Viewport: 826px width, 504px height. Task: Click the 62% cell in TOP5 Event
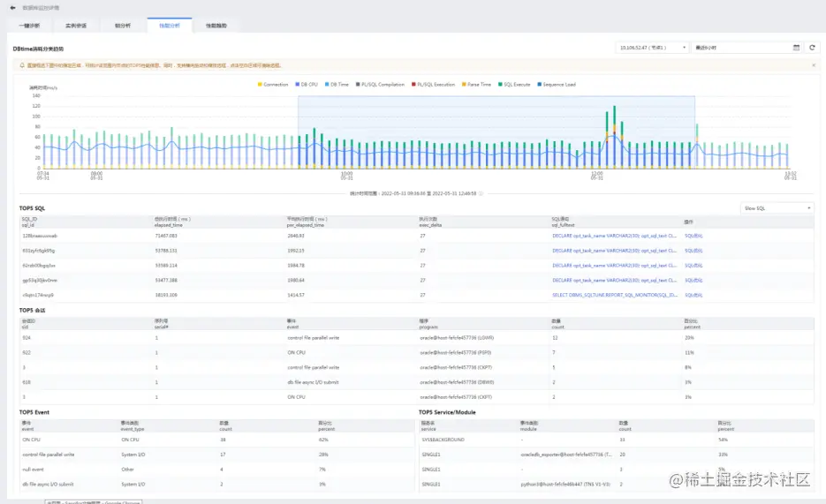coord(323,440)
